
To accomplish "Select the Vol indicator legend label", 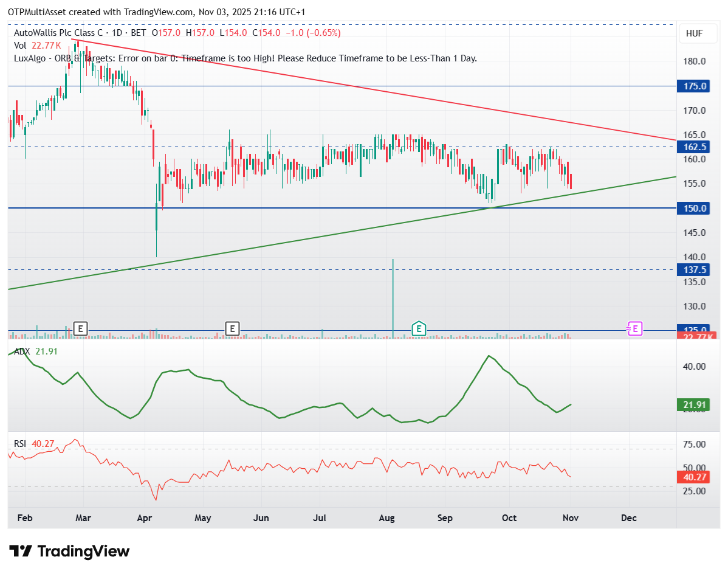I will pyautogui.click(x=20, y=46).
